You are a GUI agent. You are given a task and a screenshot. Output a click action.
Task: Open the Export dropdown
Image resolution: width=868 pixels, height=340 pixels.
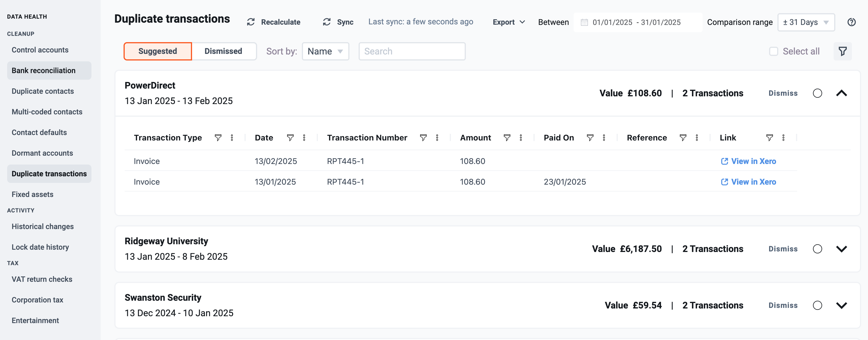click(x=509, y=22)
